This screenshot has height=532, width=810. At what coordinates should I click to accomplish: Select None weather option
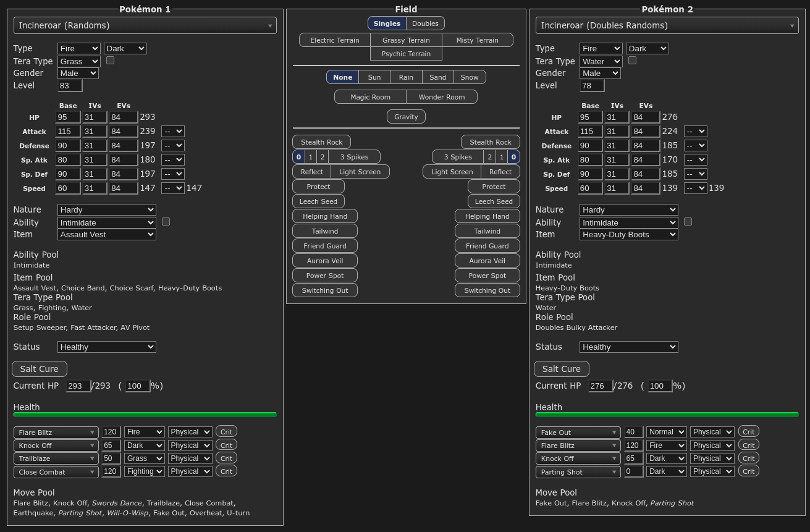[x=342, y=77]
